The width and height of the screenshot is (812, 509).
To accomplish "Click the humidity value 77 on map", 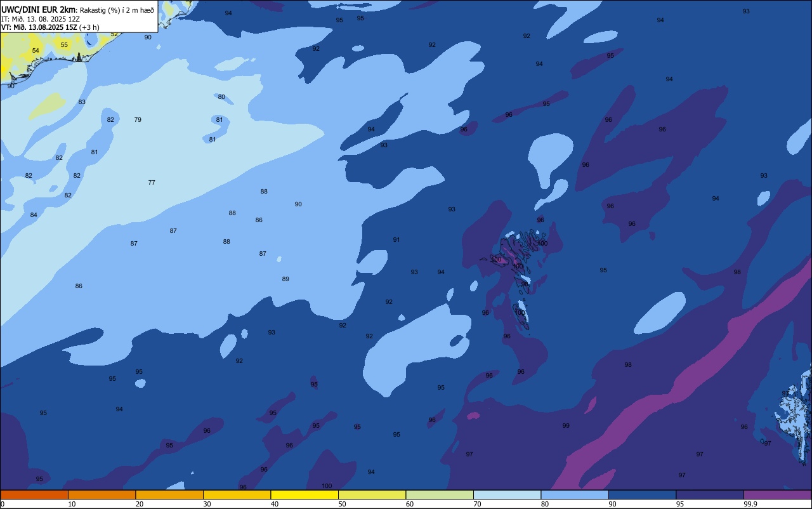I will click(152, 183).
